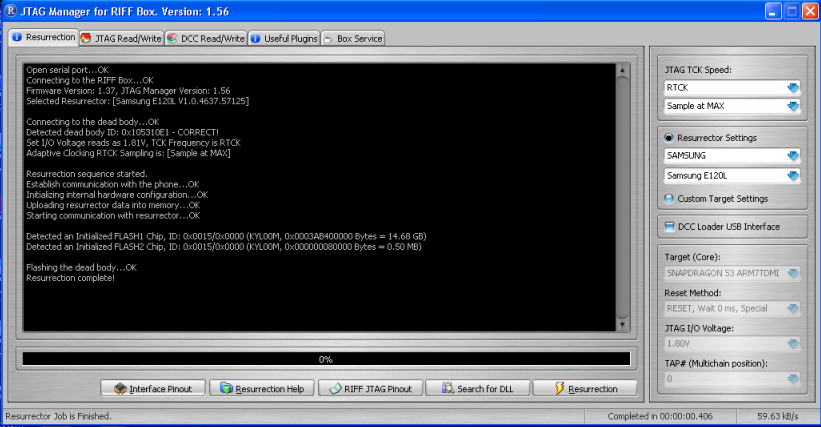Click 'Resurrection complete!' log line
Screen dimensions: 821x427
(70, 278)
